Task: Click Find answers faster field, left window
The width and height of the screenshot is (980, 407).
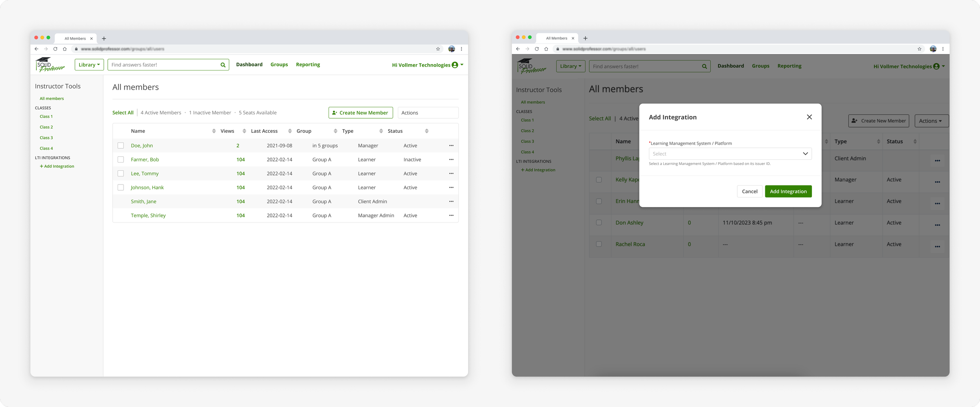Action: tap(168, 65)
